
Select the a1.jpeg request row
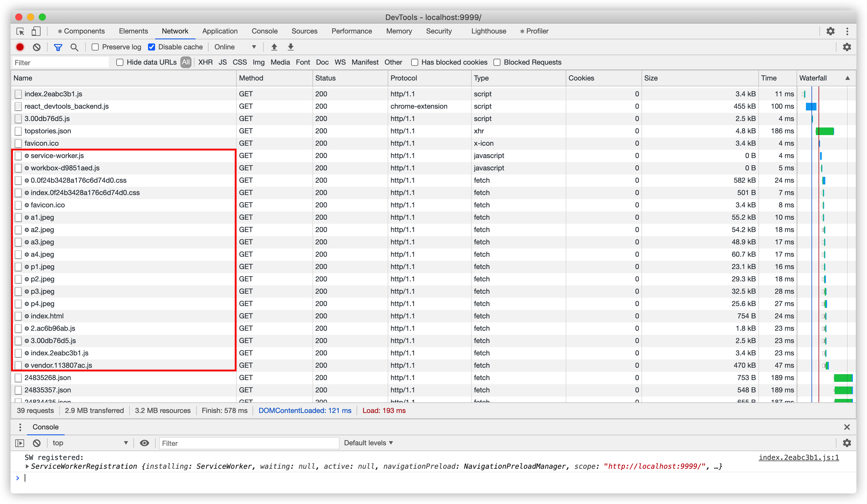point(433,217)
